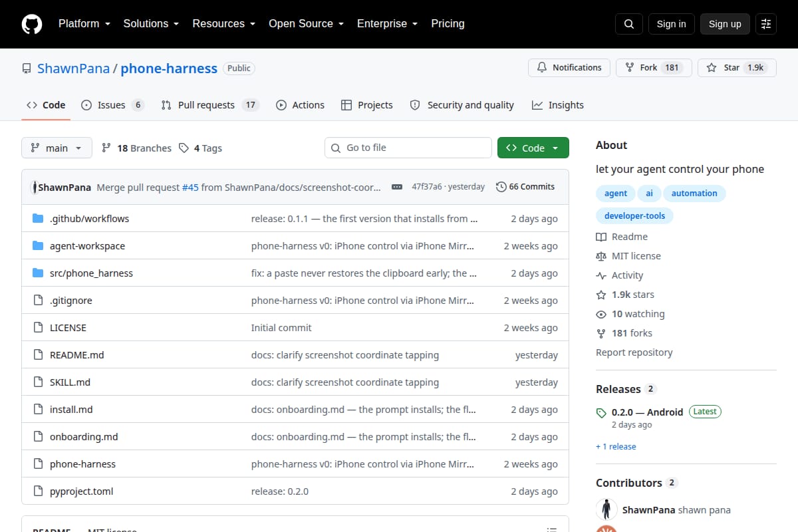Screen dimensions: 798x532
Task: Click the ai topic tag
Action: (649, 194)
